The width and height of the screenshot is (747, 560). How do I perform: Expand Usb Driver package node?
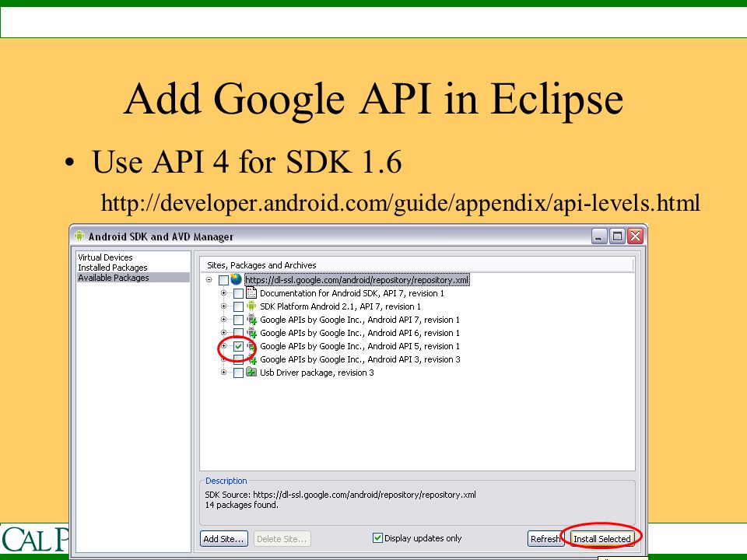223,373
